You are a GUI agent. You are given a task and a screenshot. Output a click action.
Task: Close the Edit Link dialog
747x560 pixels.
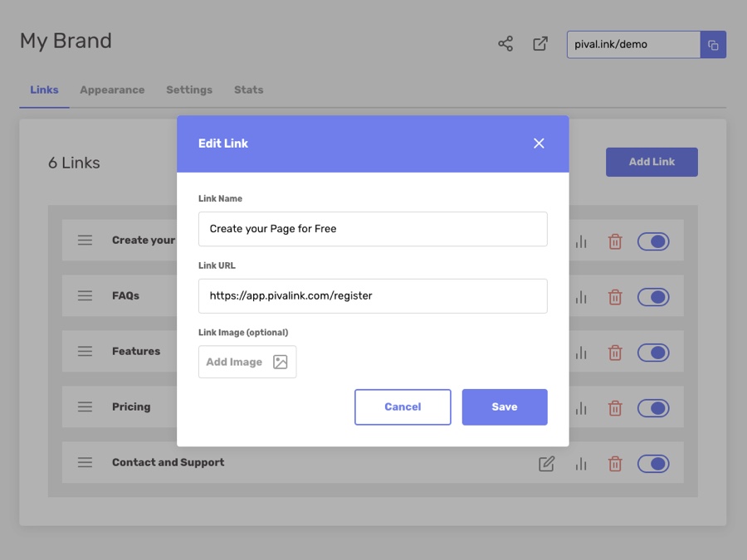[539, 144]
